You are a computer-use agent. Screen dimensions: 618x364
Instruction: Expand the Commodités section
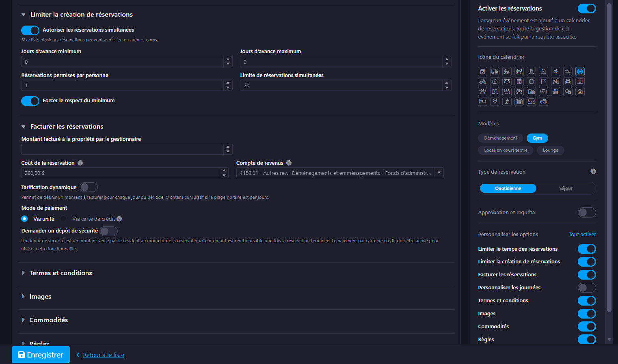point(23,320)
